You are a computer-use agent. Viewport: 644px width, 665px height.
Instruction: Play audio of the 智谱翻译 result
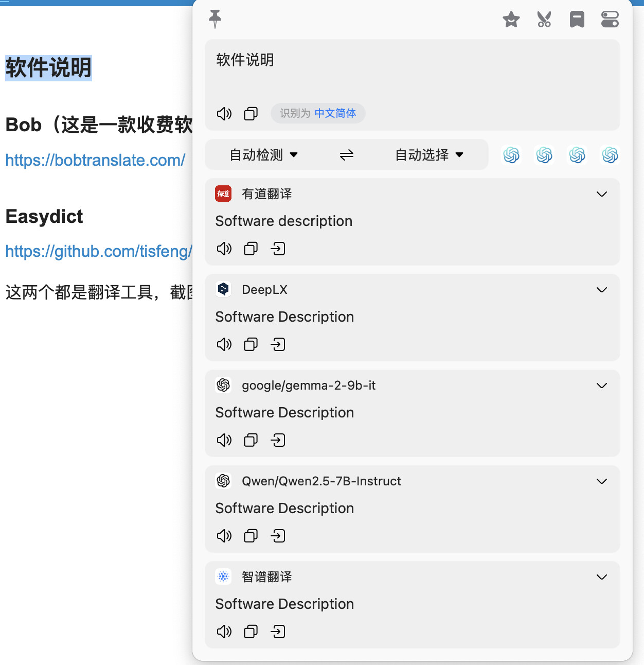tap(224, 632)
